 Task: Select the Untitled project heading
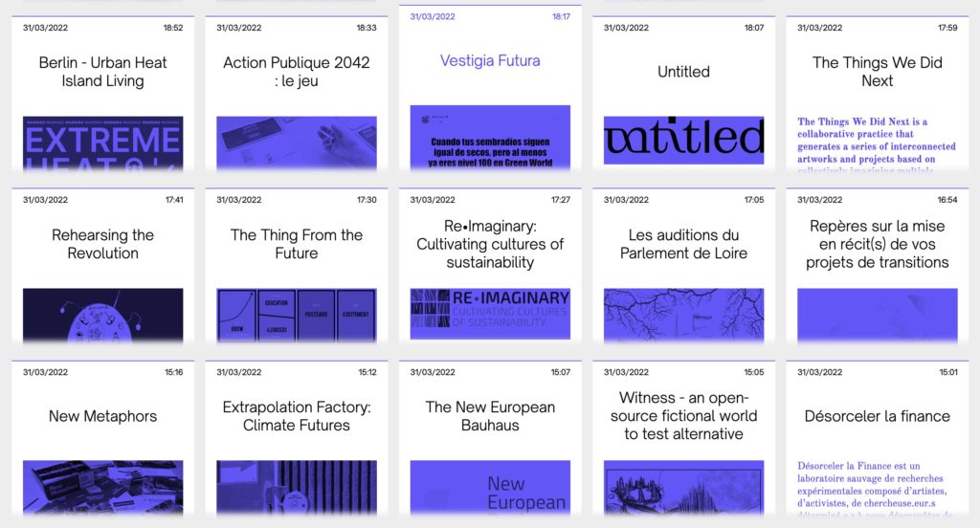point(683,72)
